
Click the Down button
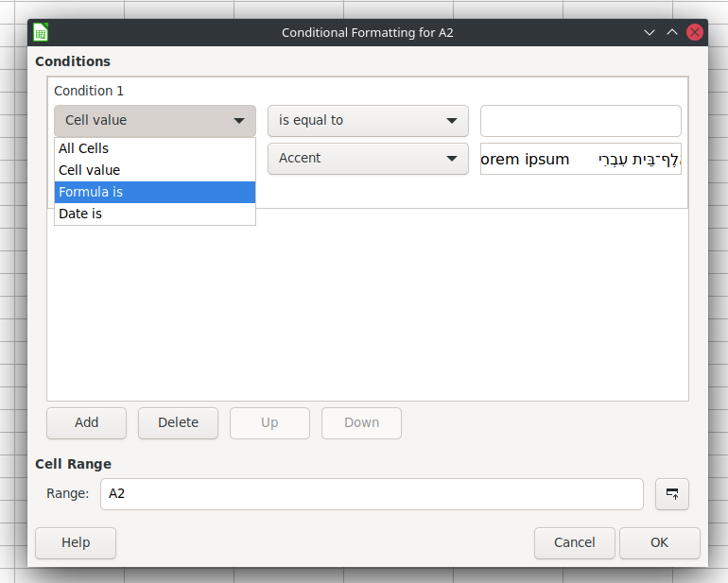coord(362,423)
